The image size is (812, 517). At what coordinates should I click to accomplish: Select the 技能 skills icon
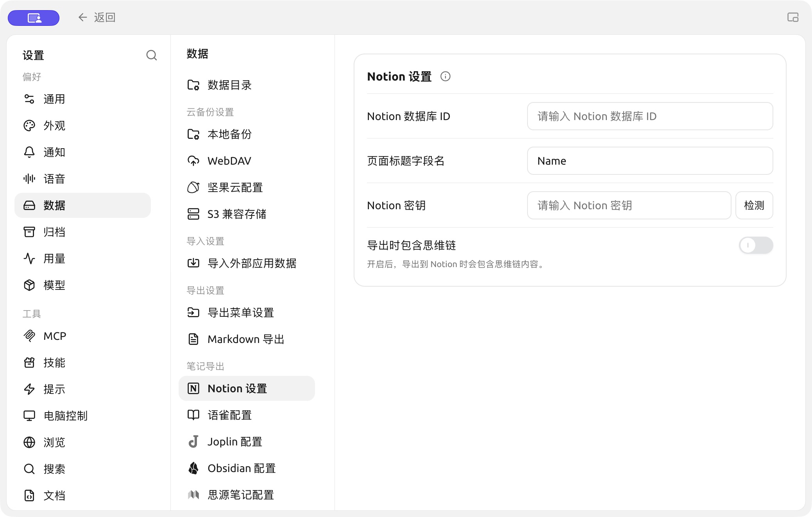29,363
